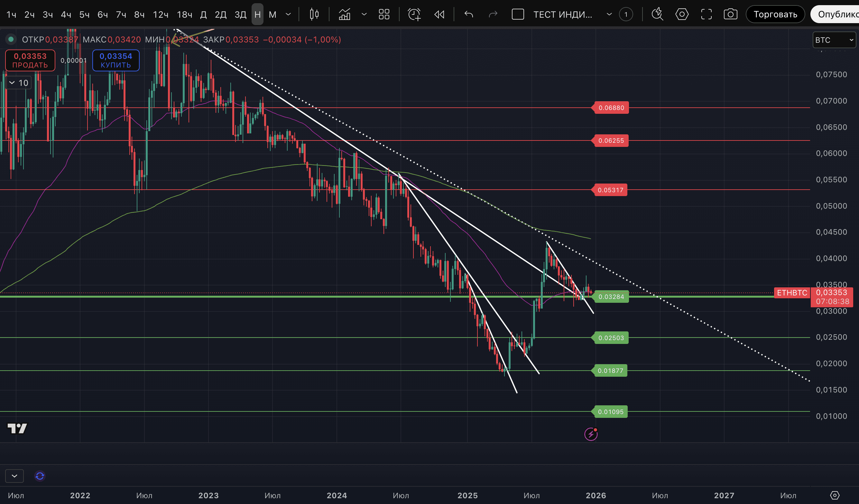Open the Indicators menu icon
This screenshot has height=504, width=859.
coord(344,14)
